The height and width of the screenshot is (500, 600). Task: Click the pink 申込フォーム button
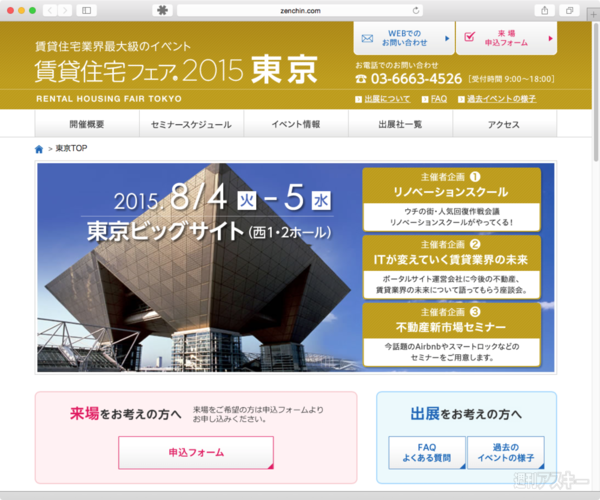[196, 453]
